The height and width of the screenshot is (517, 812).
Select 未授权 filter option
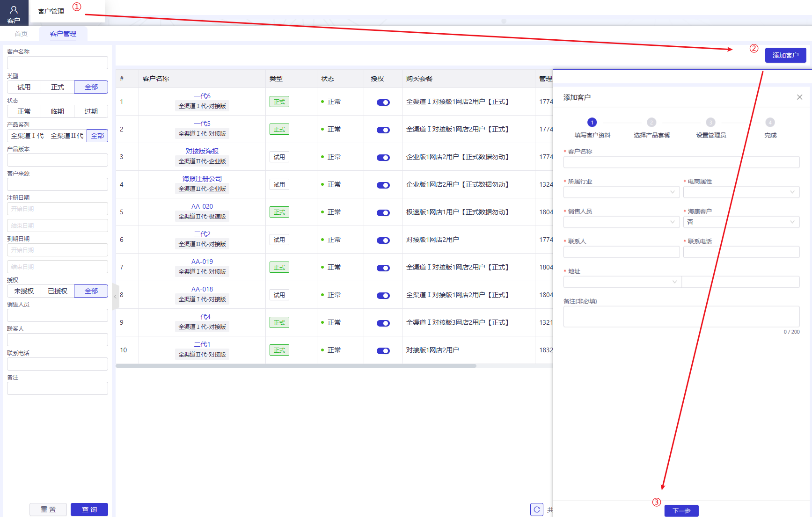coord(24,291)
